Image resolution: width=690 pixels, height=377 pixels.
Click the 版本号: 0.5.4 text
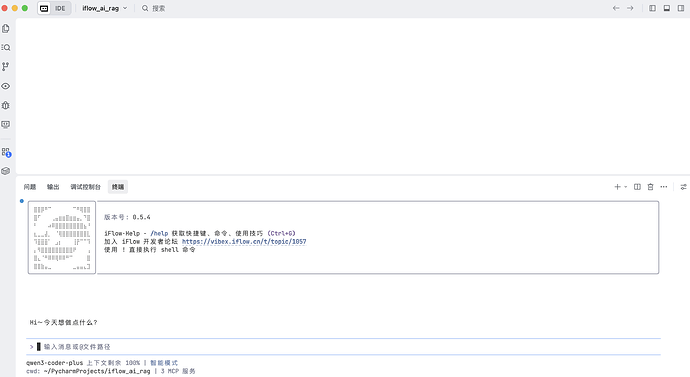pos(127,217)
